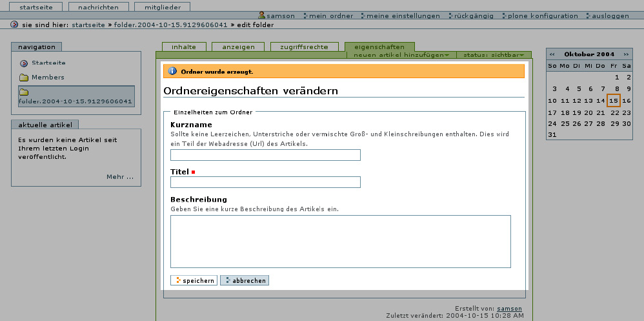Click the Startseite globe icon in navigation
The width and height of the screenshot is (644, 321).
point(24,63)
